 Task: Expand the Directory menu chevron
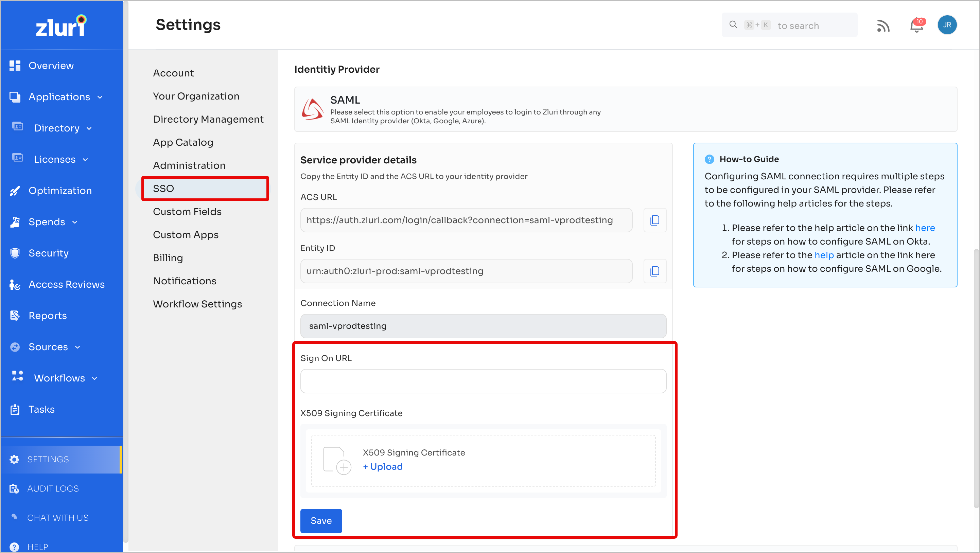pos(89,128)
